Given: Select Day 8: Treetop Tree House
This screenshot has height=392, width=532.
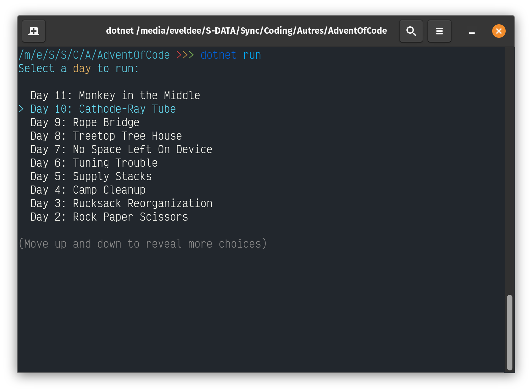Looking at the screenshot, I should point(105,136).
